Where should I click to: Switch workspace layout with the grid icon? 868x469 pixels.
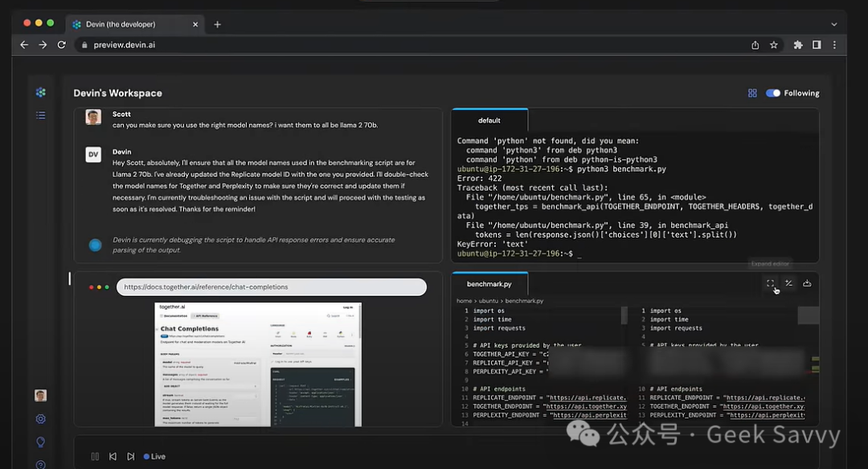tap(752, 93)
